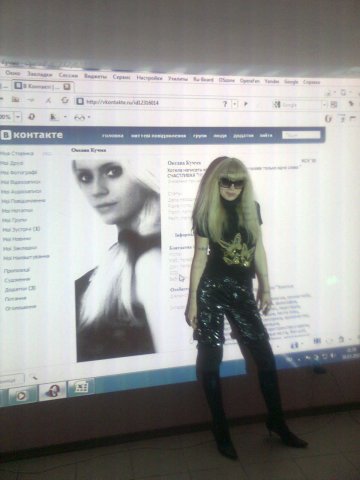Open the Сервис menu

[x=122, y=77]
